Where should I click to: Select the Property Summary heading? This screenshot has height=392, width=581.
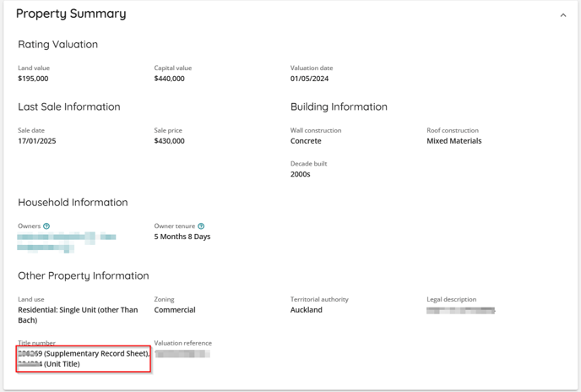tap(71, 14)
